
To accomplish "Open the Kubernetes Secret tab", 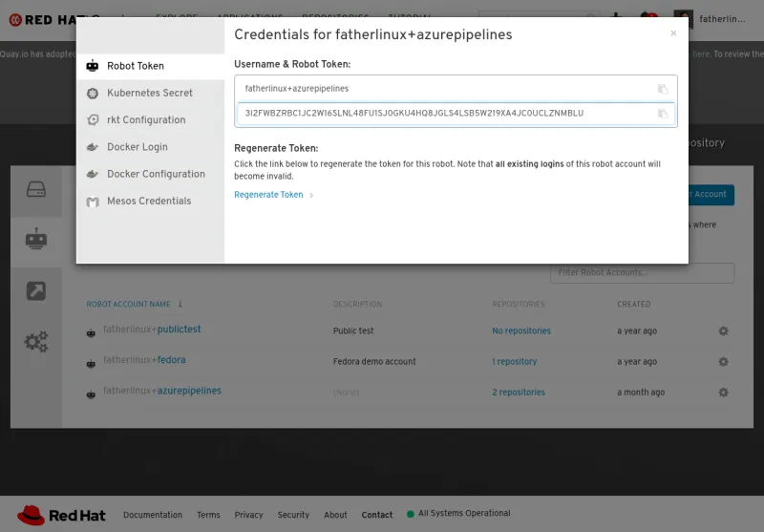I will click(149, 94).
